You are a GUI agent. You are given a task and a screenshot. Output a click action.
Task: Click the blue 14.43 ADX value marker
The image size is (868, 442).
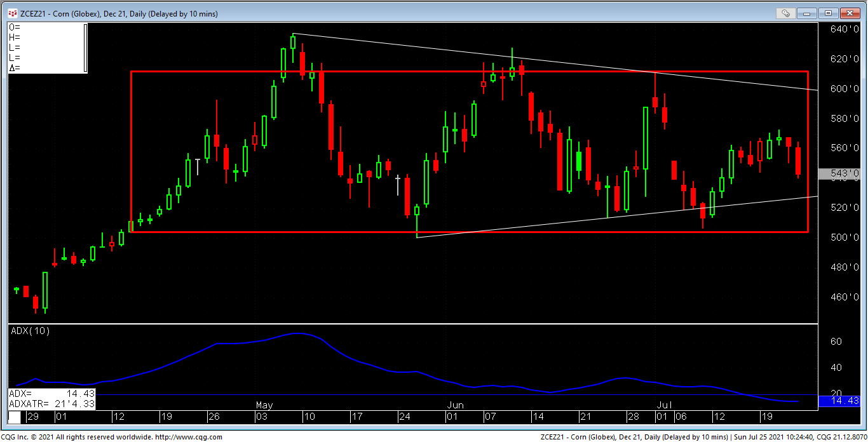tap(839, 401)
